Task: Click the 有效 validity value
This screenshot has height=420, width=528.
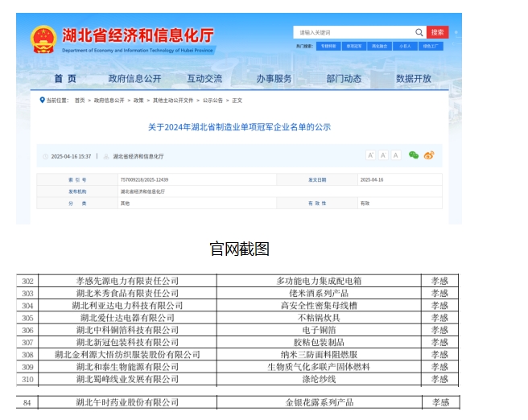Action: pos(365,204)
